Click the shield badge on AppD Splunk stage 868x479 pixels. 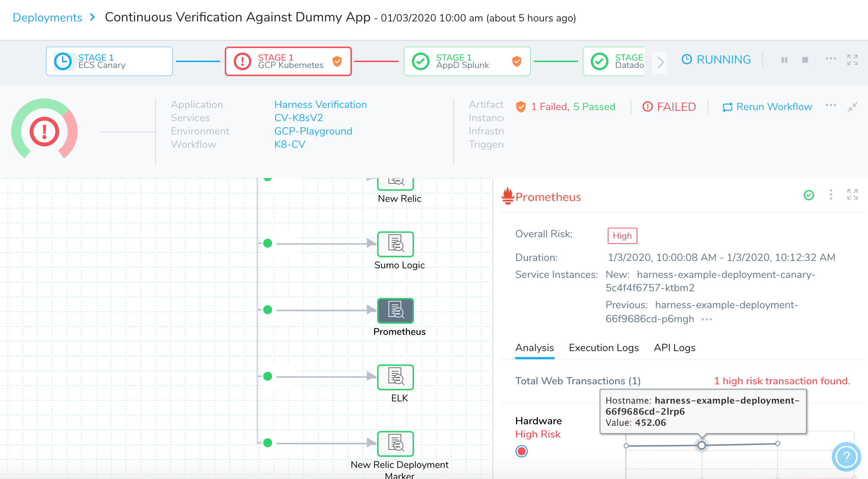point(517,61)
